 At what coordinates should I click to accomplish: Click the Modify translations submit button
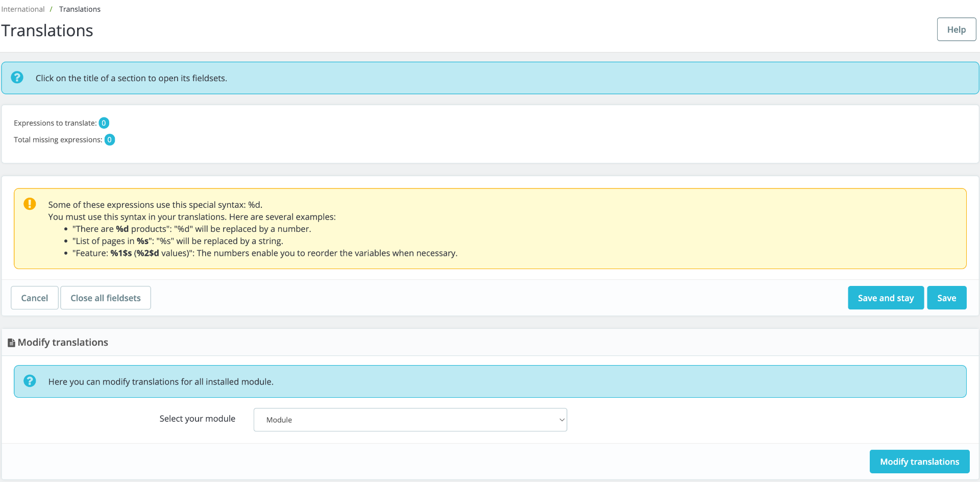click(920, 462)
